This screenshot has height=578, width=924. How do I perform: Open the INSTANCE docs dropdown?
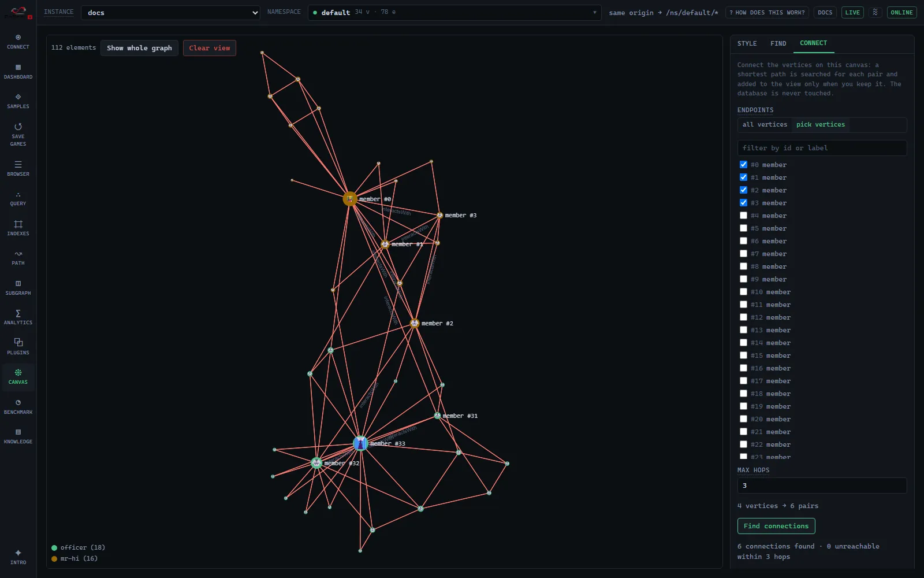[170, 13]
